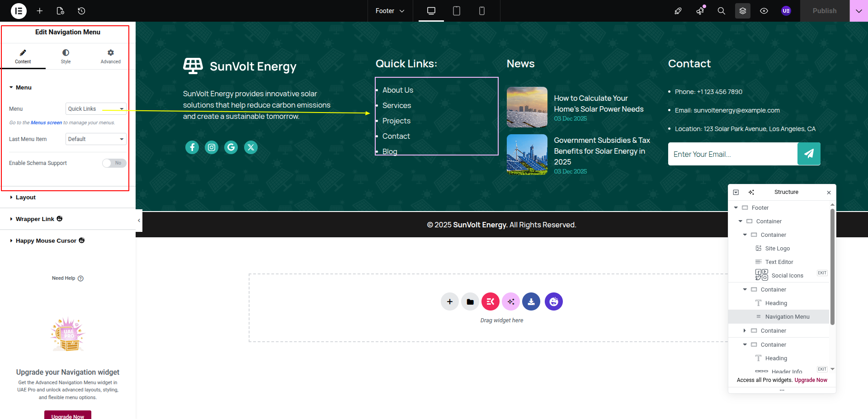Open the Finder search icon
Viewport: 868px width, 419px height.
pyautogui.click(x=721, y=11)
